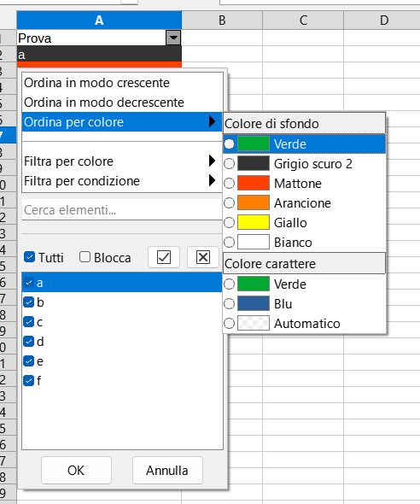Click the Giallo yellow swatch
The height and width of the screenshot is (504, 420).
click(254, 222)
